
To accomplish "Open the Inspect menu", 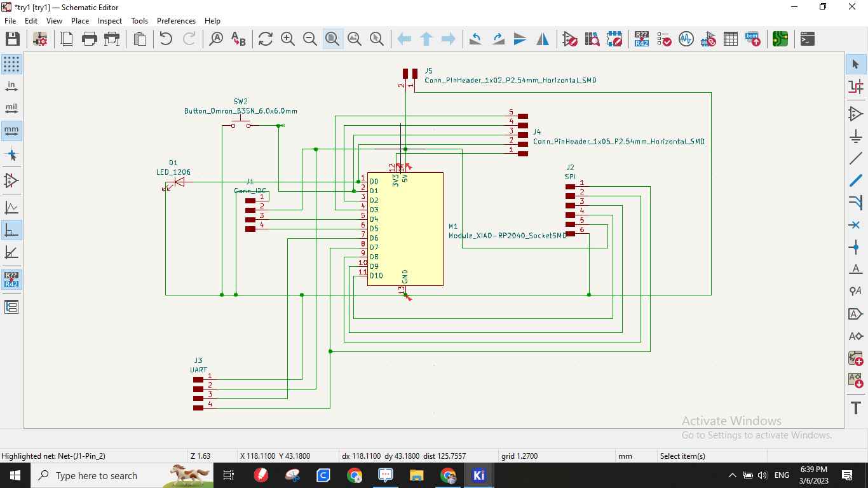I will point(109,20).
